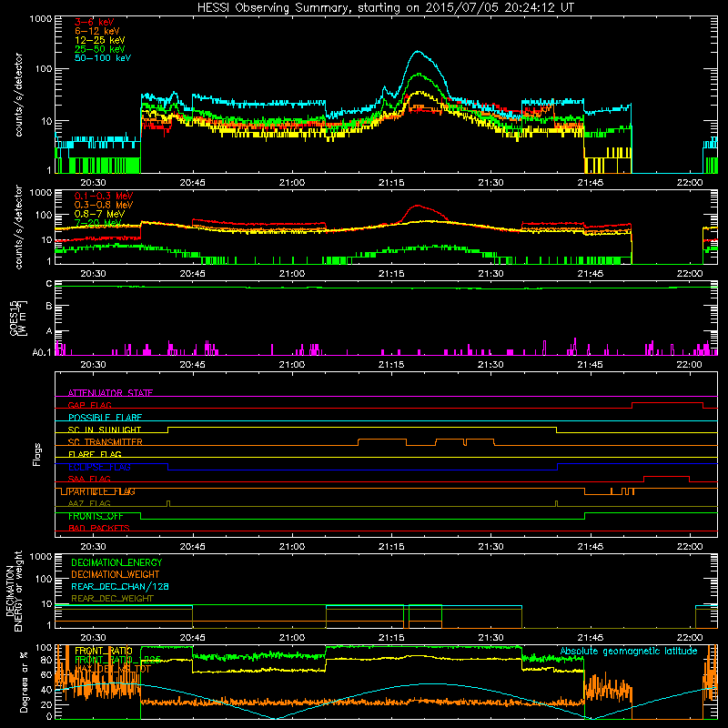
Task: Click the FLARE_FLAG label
Action: [x=95, y=454]
